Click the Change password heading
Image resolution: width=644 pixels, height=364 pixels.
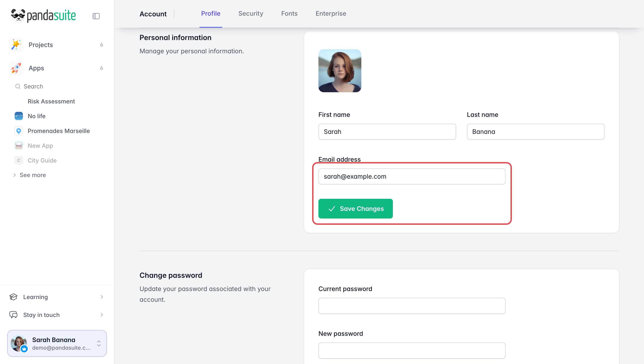tap(171, 275)
